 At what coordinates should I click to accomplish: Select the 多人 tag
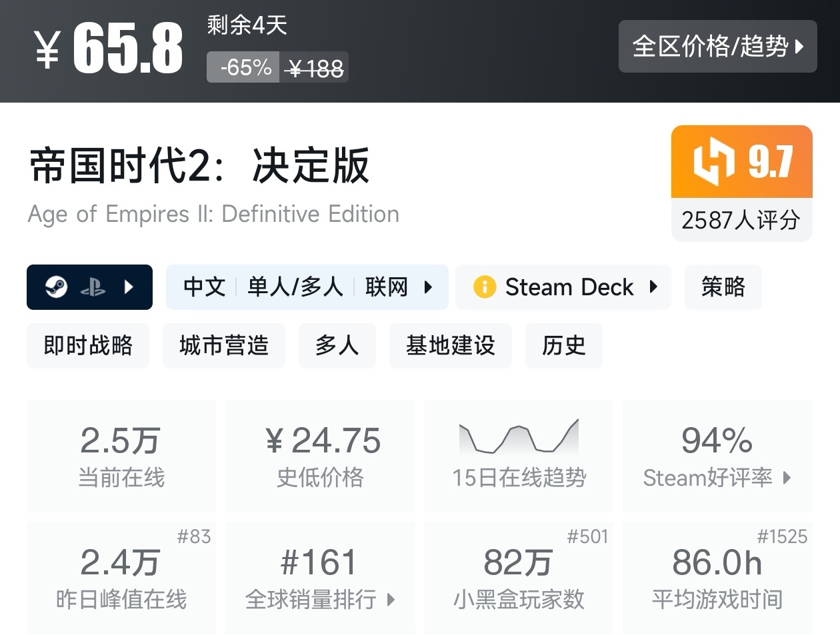(x=337, y=346)
